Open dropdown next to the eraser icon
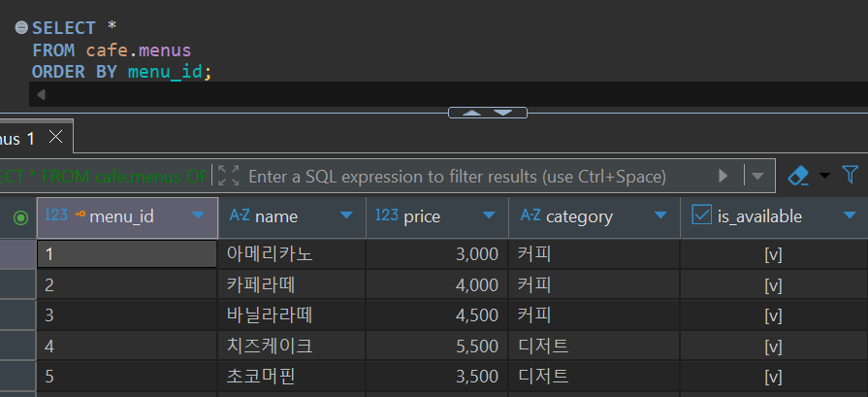 pos(824,176)
